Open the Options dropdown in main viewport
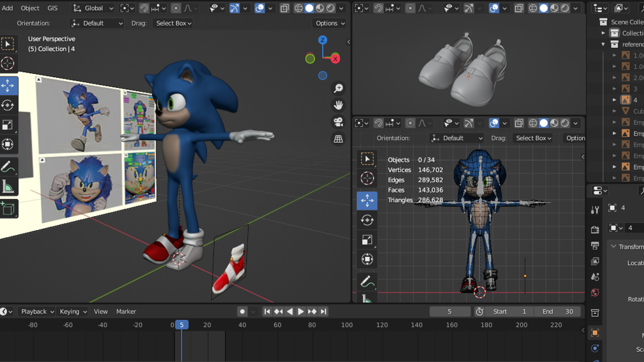 (330, 23)
